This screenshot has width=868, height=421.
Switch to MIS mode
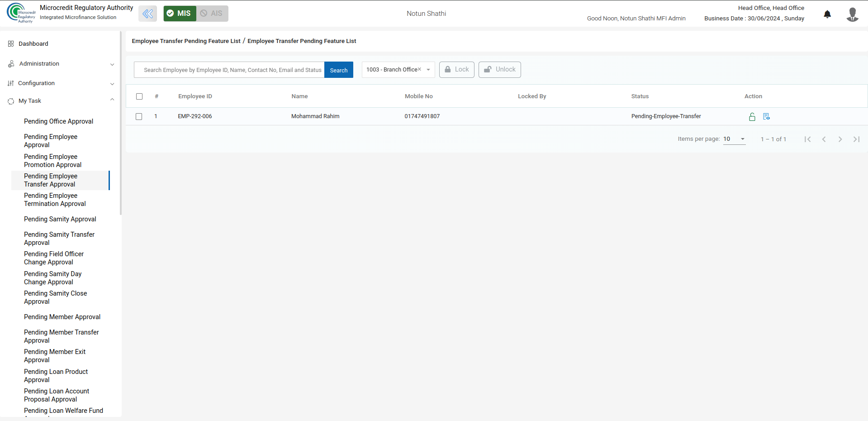pyautogui.click(x=180, y=14)
